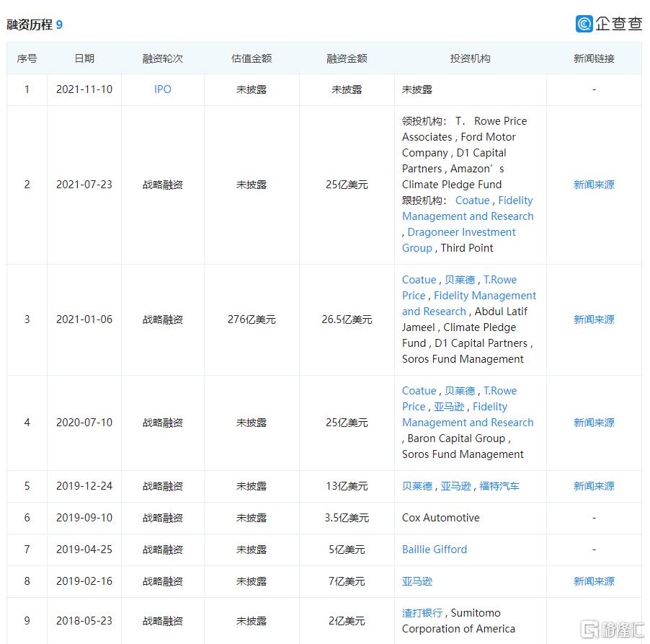Open the 渣打银行 investor link
This screenshot has width=650, height=644.
[x=422, y=613]
